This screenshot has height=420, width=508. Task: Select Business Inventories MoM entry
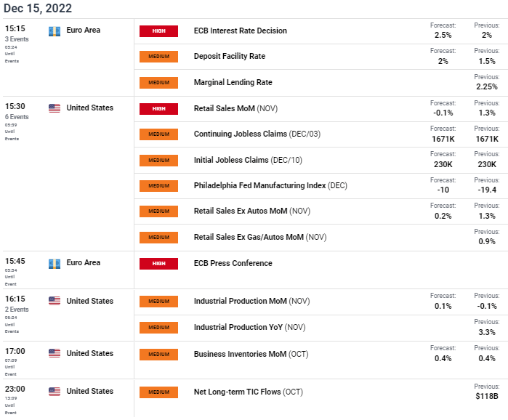point(251,354)
